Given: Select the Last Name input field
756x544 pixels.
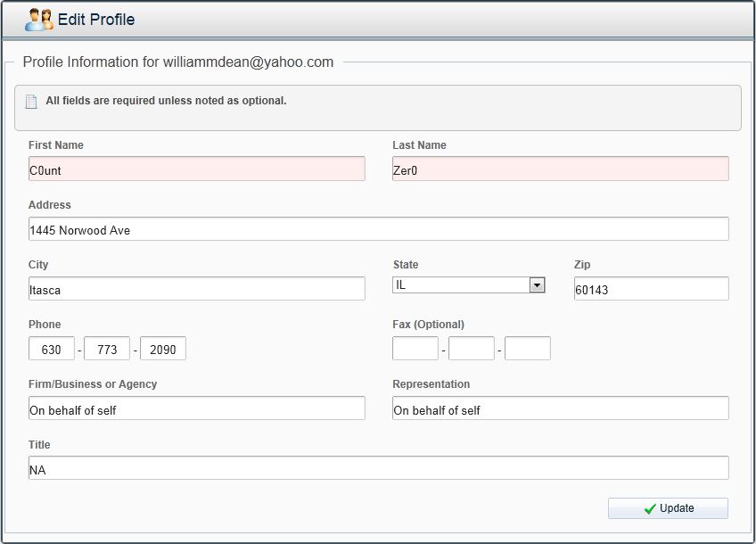Looking at the screenshot, I should (x=560, y=169).
